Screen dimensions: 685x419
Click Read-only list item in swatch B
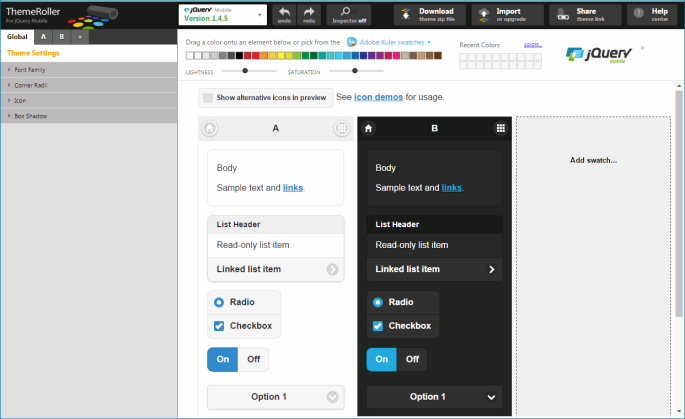[x=434, y=245]
